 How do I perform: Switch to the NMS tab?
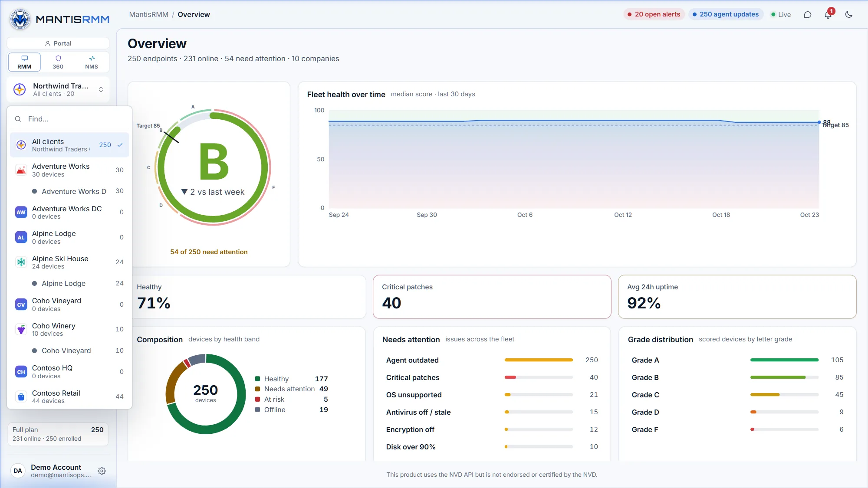point(92,62)
